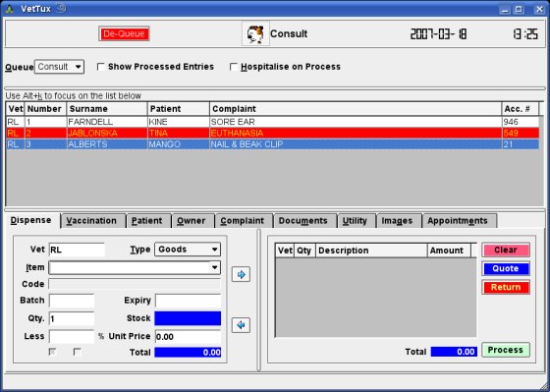
Task: Open the Type dropdown showing Goods
Action: 188,250
